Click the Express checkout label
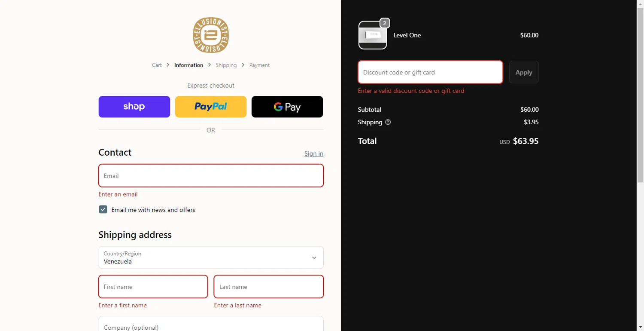Screen dimensions: 644x331 click(x=211, y=86)
